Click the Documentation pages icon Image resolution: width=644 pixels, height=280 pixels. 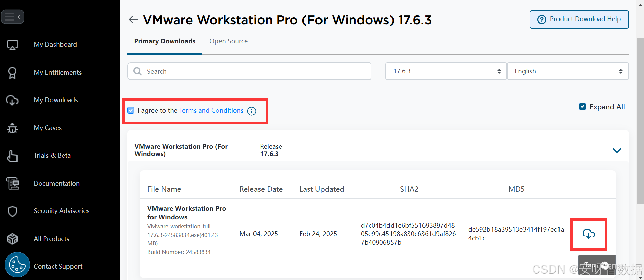click(x=12, y=184)
